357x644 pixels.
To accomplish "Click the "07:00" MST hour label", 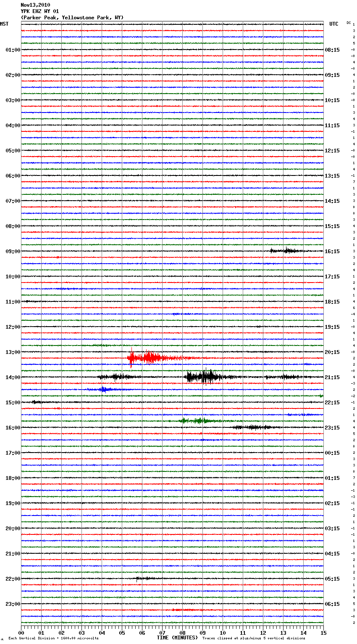I will click(x=13, y=201).
